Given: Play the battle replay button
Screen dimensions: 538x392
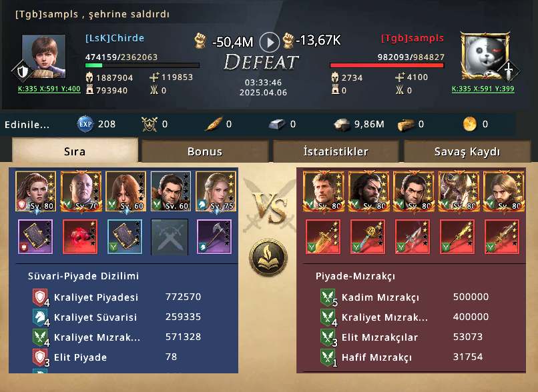Looking at the screenshot, I should [x=270, y=42].
